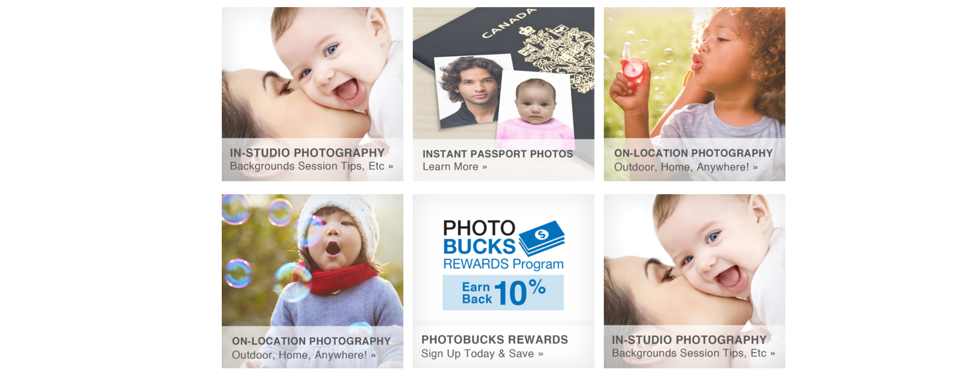
Task: Open the last tile's IN-STUDIO PHOTOGRAPHY heading
Action: point(689,340)
